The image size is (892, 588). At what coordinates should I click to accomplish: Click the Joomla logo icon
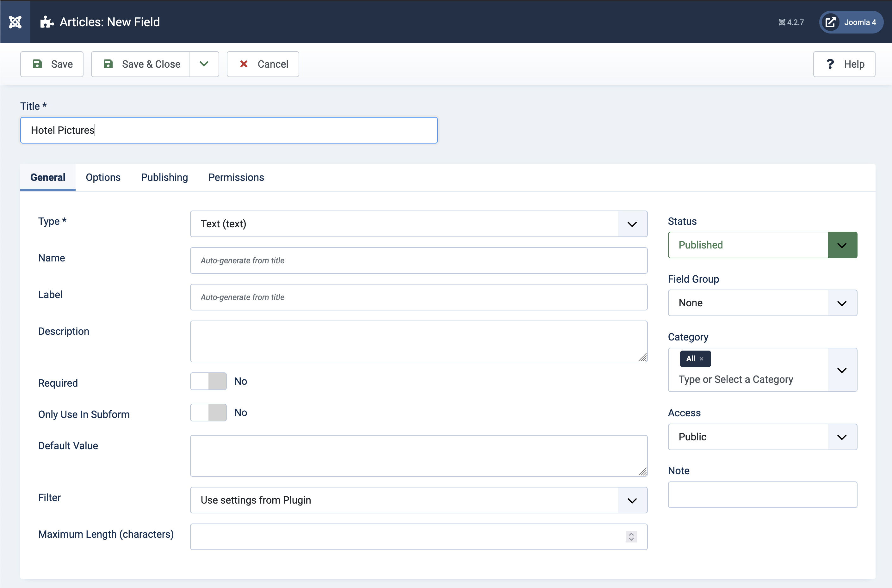(15, 22)
